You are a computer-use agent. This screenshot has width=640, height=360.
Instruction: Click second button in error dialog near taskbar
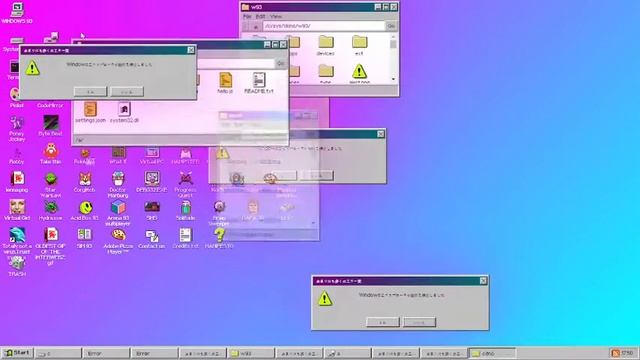[419, 322]
